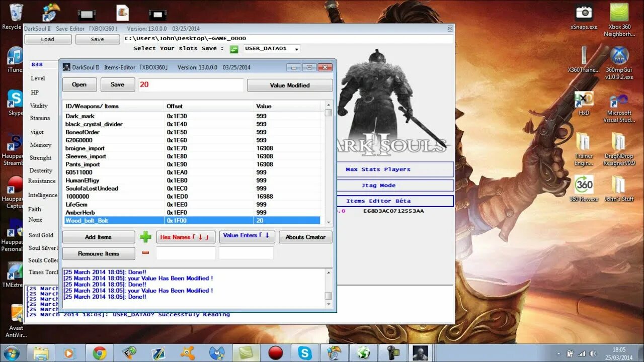Open 360mpGui v1.0.9.2.exe icon

(619, 63)
